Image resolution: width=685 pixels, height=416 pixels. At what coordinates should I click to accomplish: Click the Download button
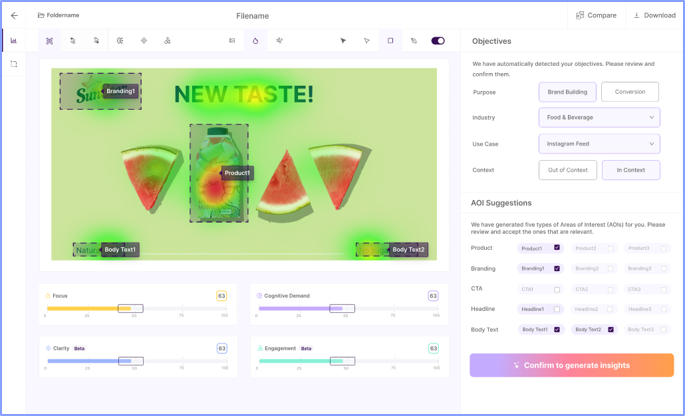click(655, 16)
